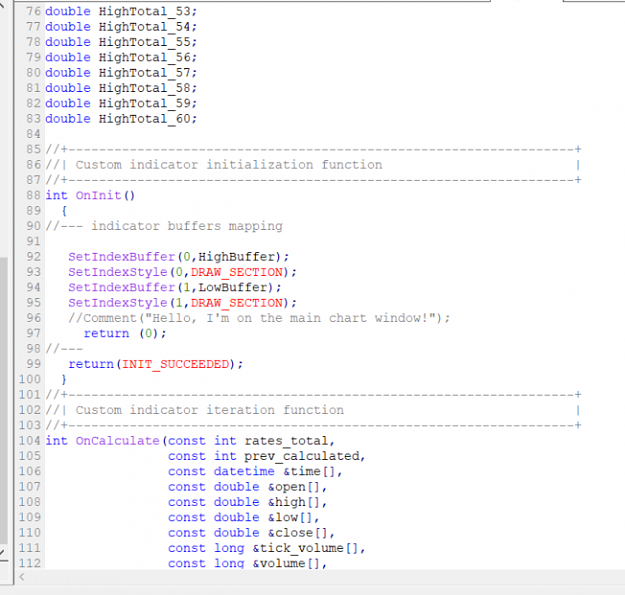Click '&time[]' parameter on line 106
625x595 pixels.
[309, 471]
